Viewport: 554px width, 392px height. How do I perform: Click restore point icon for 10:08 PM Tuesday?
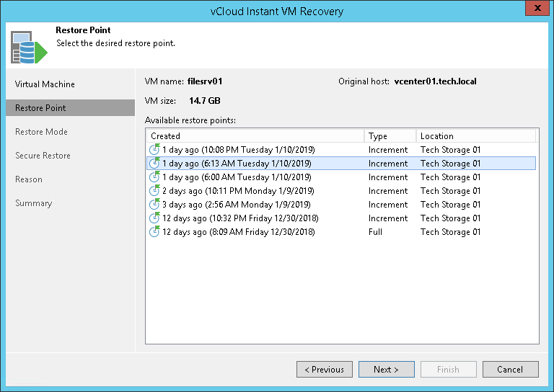pos(154,150)
